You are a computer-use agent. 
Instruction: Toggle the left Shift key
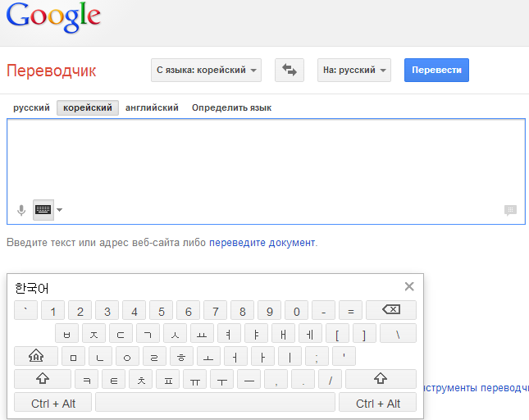[x=43, y=378]
